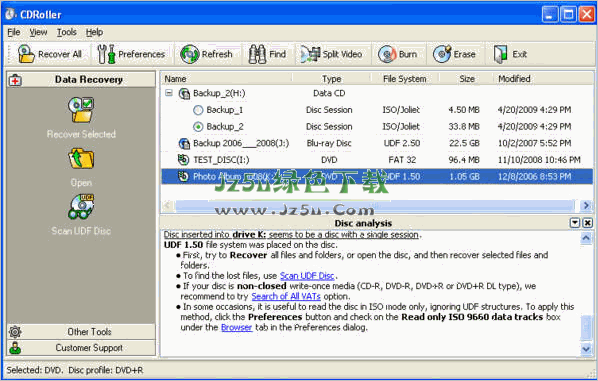Click the 96.4 MB size cell
598x381 pixels.
[464, 159]
